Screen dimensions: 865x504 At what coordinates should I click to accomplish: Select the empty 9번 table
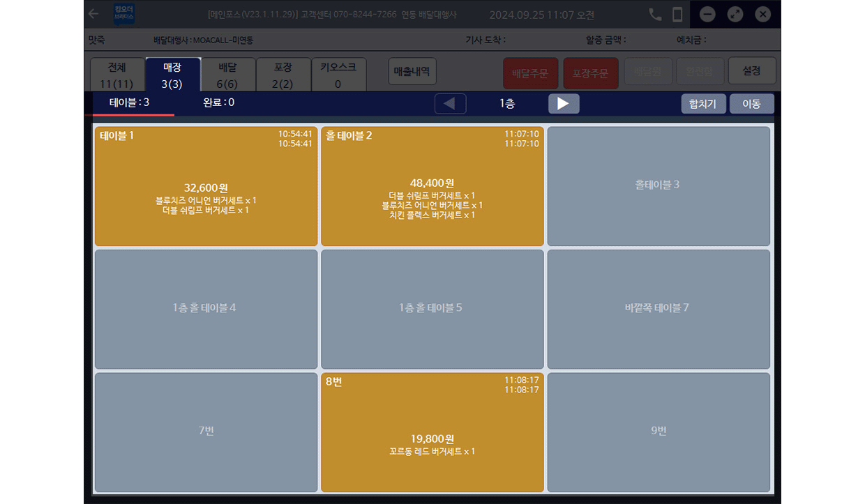(x=659, y=432)
